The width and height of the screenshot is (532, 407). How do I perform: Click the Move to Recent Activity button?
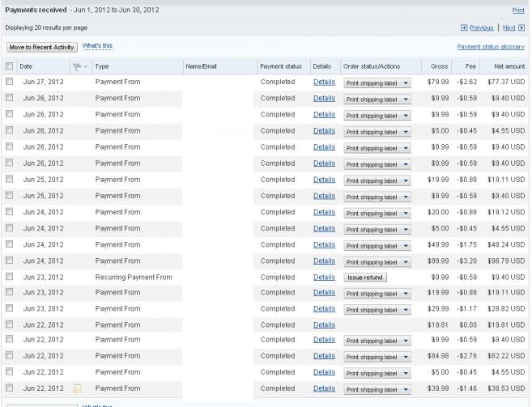coord(42,47)
